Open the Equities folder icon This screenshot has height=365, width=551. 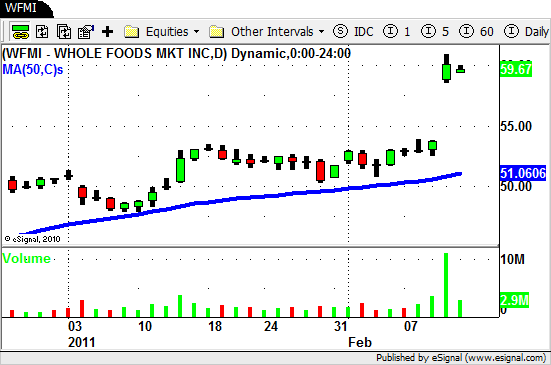pyautogui.click(x=131, y=32)
